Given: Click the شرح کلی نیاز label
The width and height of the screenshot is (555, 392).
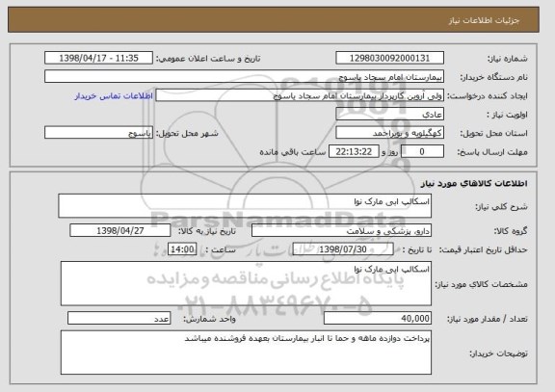Looking at the screenshot, I should point(501,207).
